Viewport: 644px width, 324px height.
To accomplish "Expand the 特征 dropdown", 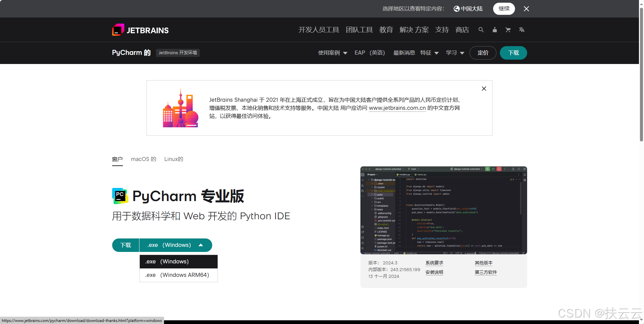I will pos(429,53).
